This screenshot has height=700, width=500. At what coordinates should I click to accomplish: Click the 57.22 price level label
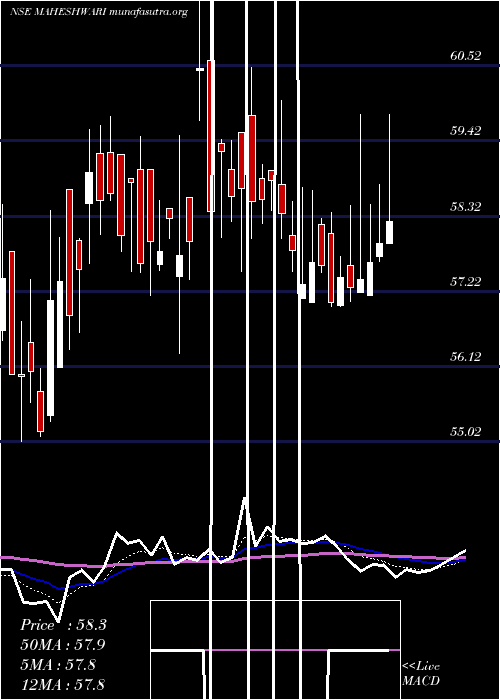[466, 281]
